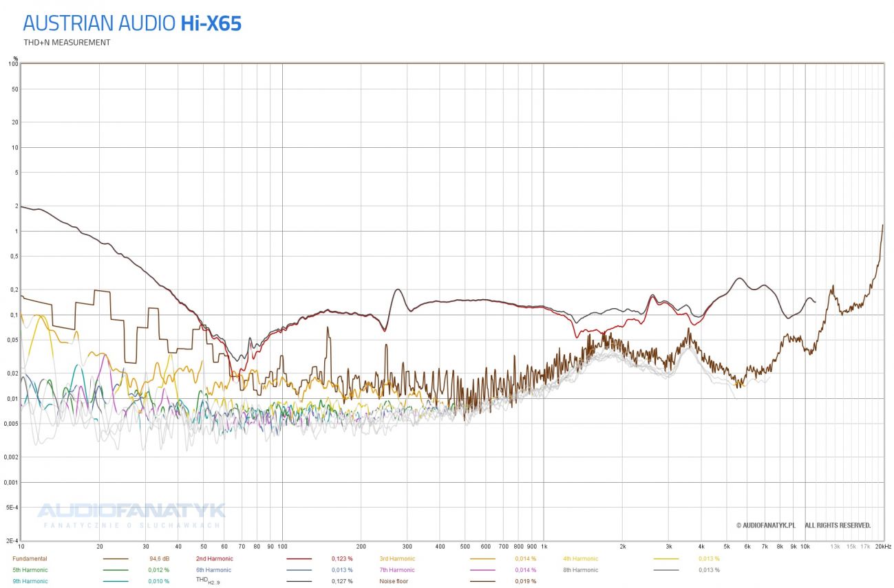
Task: Click the '0,012 %' 5th Harmonic value
Action: pyautogui.click(x=159, y=570)
